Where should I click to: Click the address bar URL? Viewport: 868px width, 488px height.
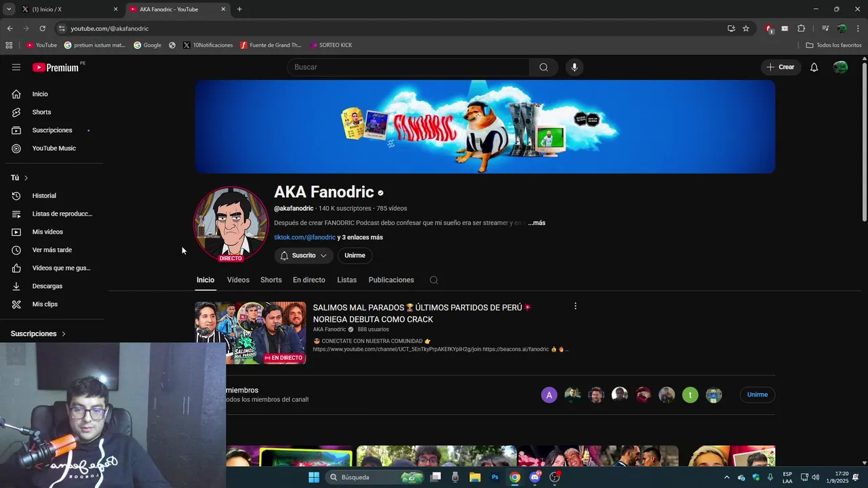pos(110,28)
